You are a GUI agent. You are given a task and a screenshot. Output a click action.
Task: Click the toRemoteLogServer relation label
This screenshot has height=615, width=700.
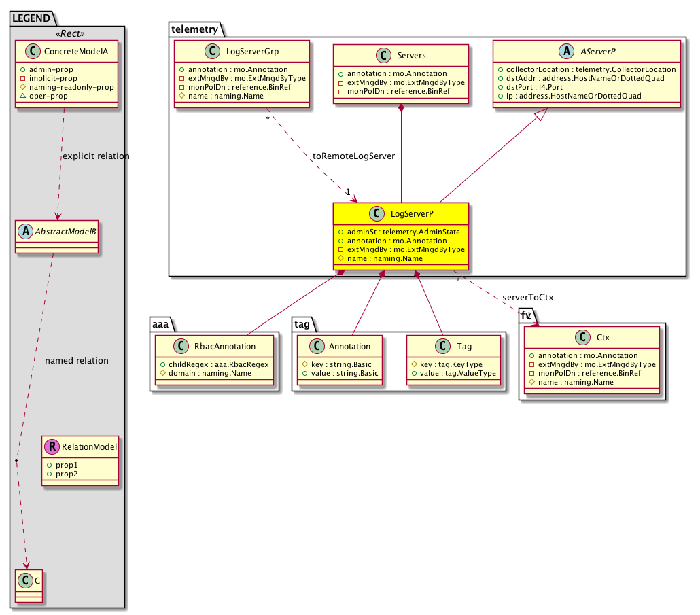tap(353, 156)
